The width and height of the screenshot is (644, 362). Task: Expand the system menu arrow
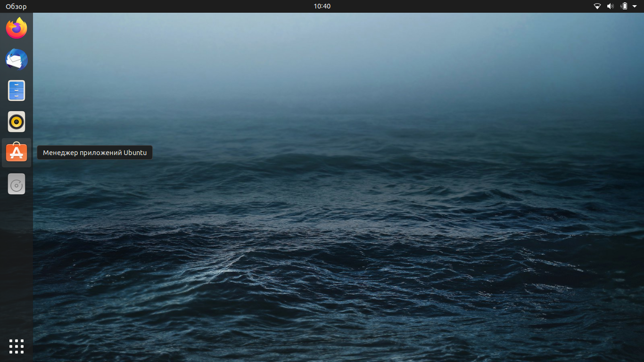635,6
